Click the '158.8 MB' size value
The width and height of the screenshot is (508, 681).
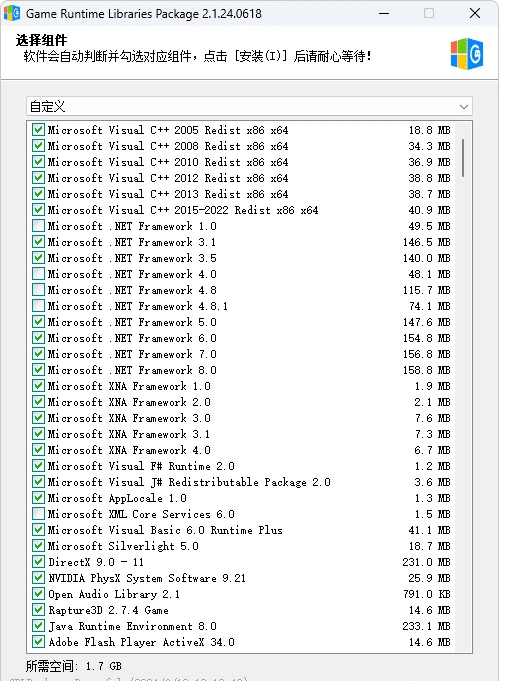[x=426, y=370]
